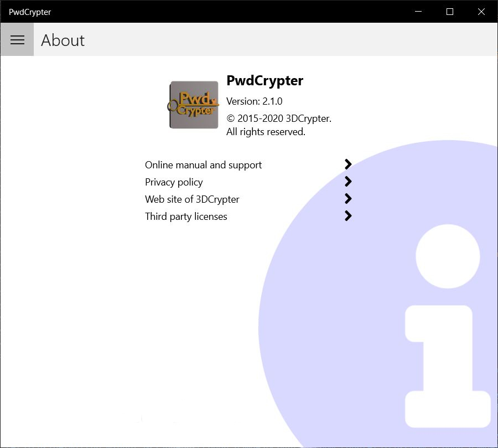Open the About page menu header
Viewport: 498px width, 448px height.
(63, 40)
